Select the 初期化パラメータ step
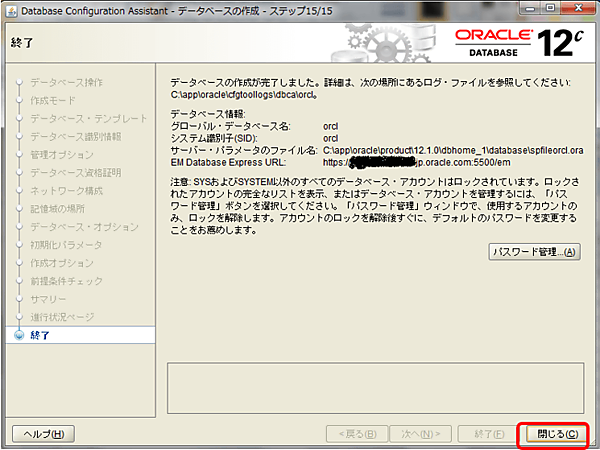The width and height of the screenshot is (600, 450). click(66, 245)
